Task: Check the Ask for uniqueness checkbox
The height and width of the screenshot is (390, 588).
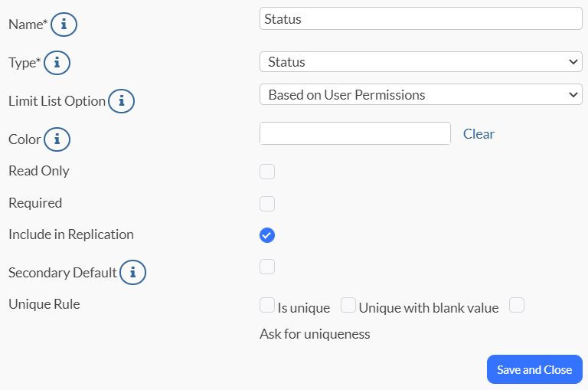Action: click(516, 305)
